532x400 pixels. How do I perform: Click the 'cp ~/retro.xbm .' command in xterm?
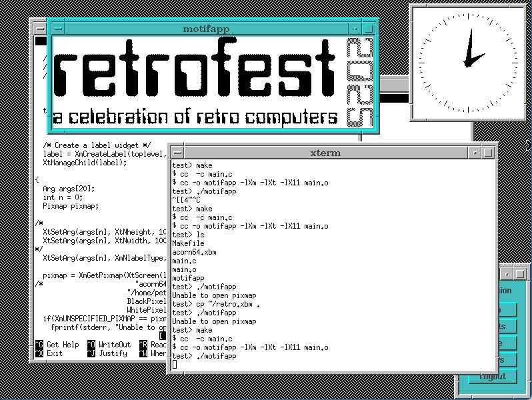228,304
